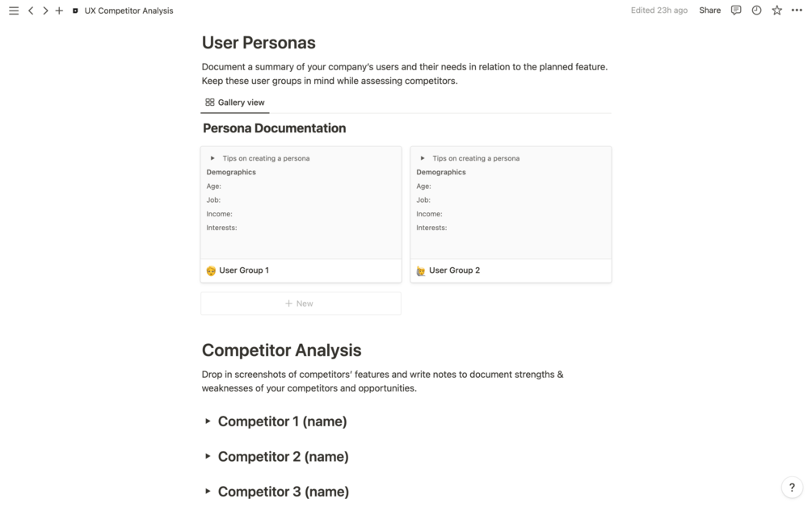Expand persona tips in User Group 1 card
This screenshot has width=812, height=507.
click(212, 158)
